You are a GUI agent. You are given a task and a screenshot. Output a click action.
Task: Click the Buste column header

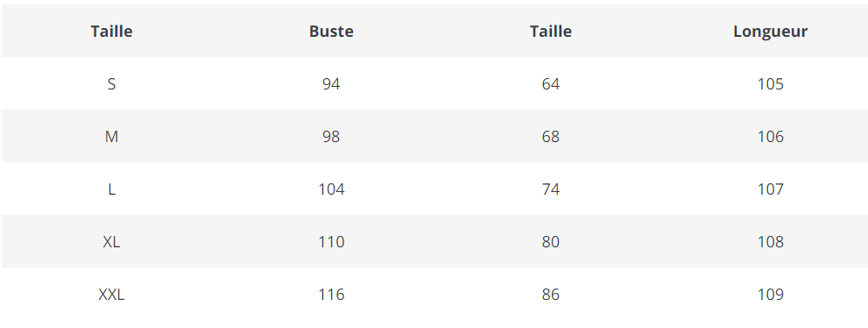point(331,32)
